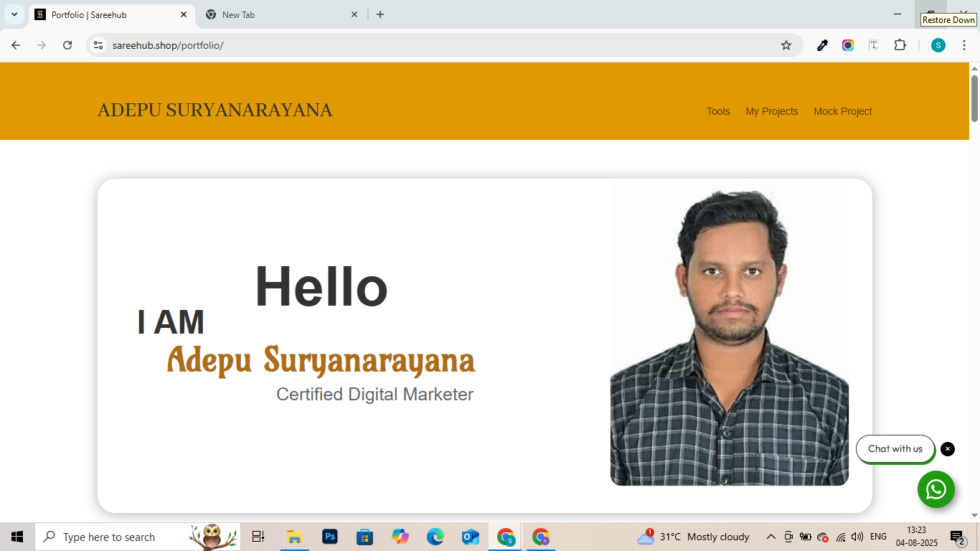Screen dimensions: 980x551
Task: Show hidden system tray icons
Action: pos(771,537)
